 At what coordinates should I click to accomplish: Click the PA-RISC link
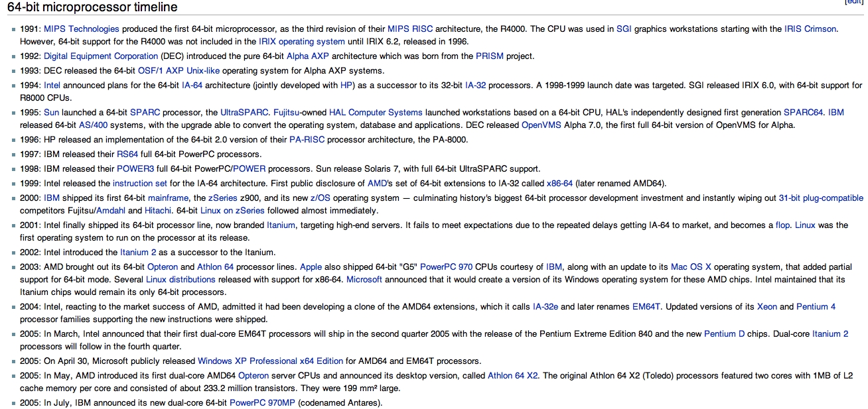pyautogui.click(x=307, y=140)
